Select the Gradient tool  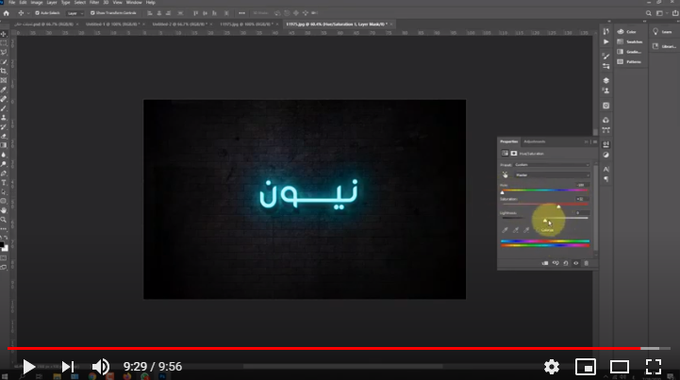[4, 145]
